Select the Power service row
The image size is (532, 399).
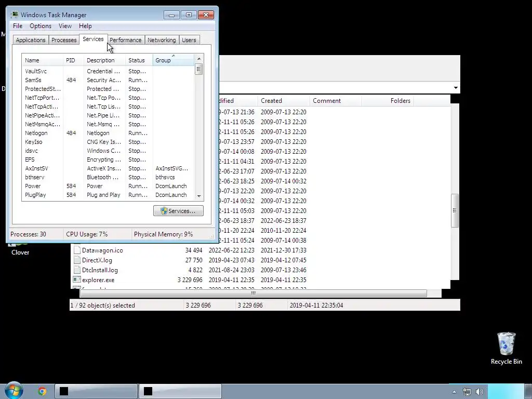pos(108,186)
